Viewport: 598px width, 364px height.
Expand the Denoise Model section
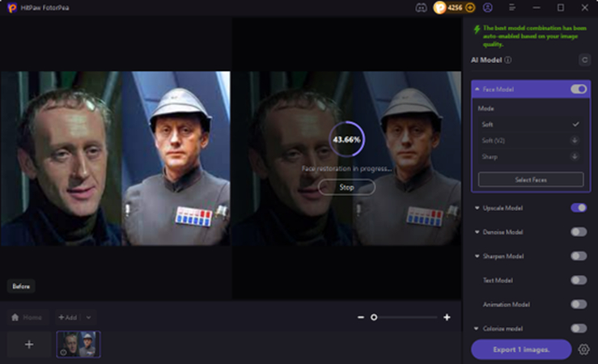coord(477,231)
